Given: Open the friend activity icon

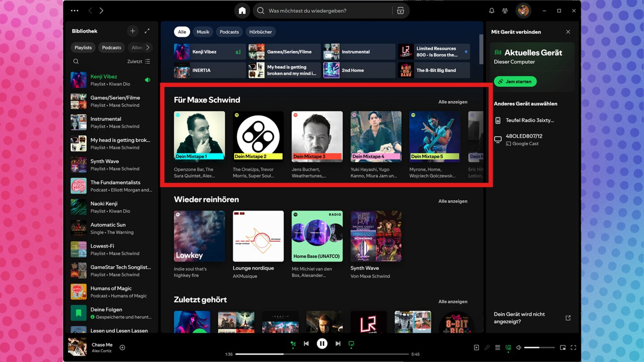Looking at the screenshot, I should point(505,11).
